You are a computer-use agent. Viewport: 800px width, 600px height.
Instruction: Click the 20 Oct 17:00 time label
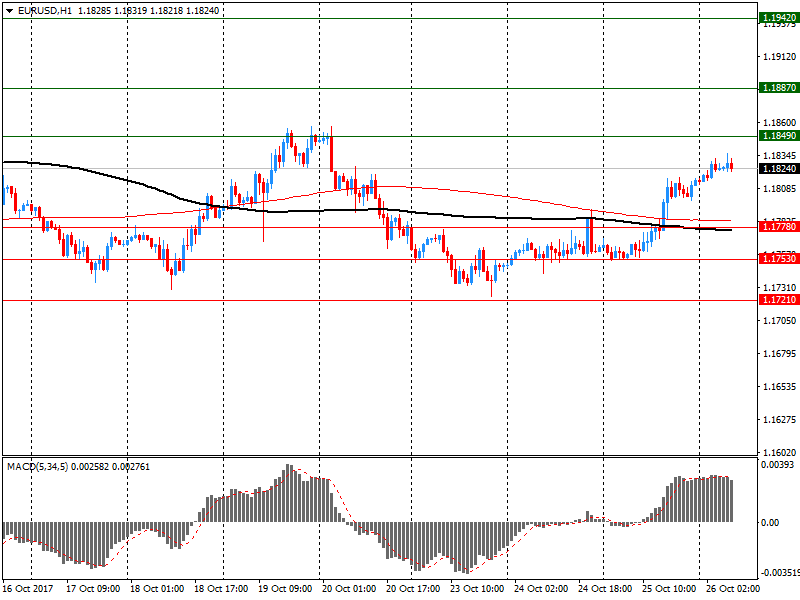[413, 589]
